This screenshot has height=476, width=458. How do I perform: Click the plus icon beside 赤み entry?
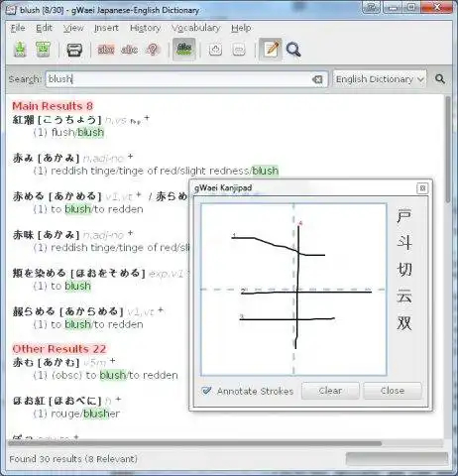[x=130, y=156]
